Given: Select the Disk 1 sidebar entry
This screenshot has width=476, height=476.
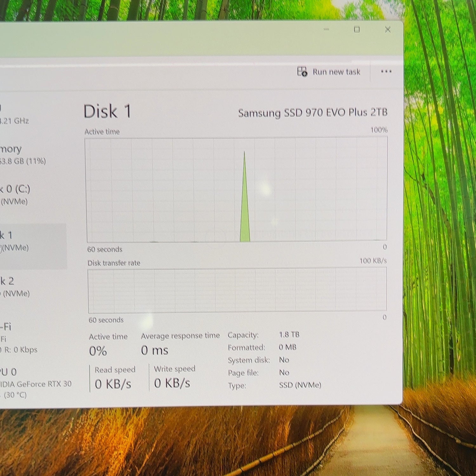Looking at the screenshot, I should [33, 246].
